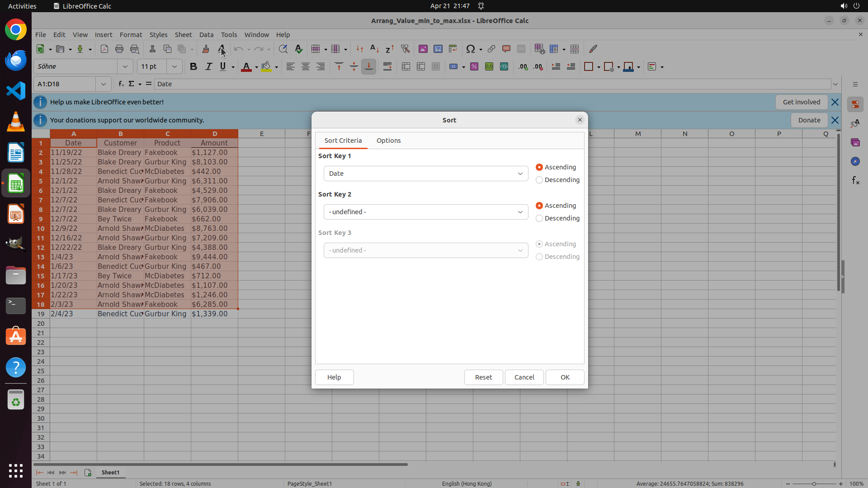Open the Data menu

tap(206, 35)
